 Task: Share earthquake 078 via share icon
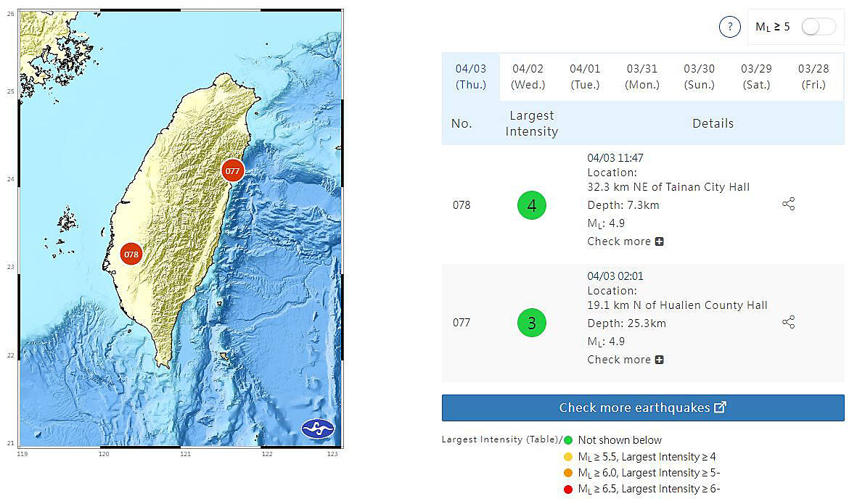(789, 205)
